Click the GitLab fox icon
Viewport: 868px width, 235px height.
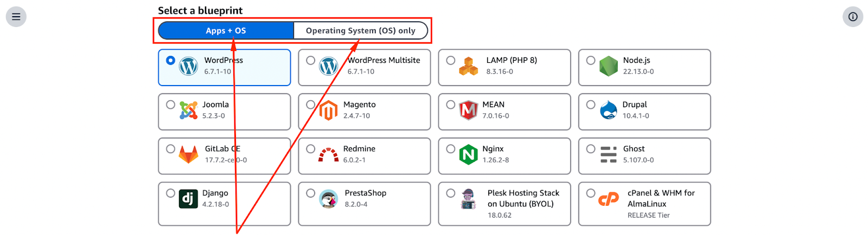tap(188, 155)
